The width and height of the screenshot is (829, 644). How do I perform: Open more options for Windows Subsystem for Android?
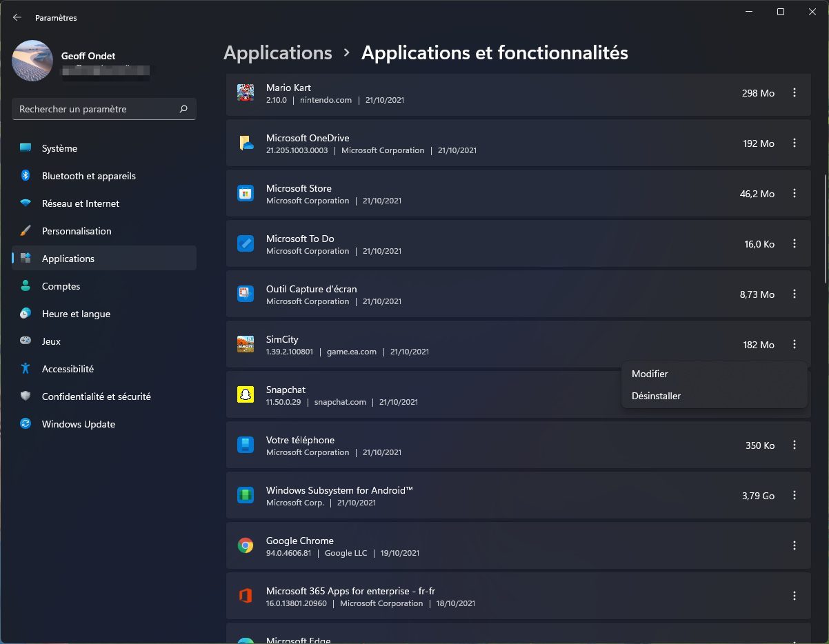coord(795,496)
